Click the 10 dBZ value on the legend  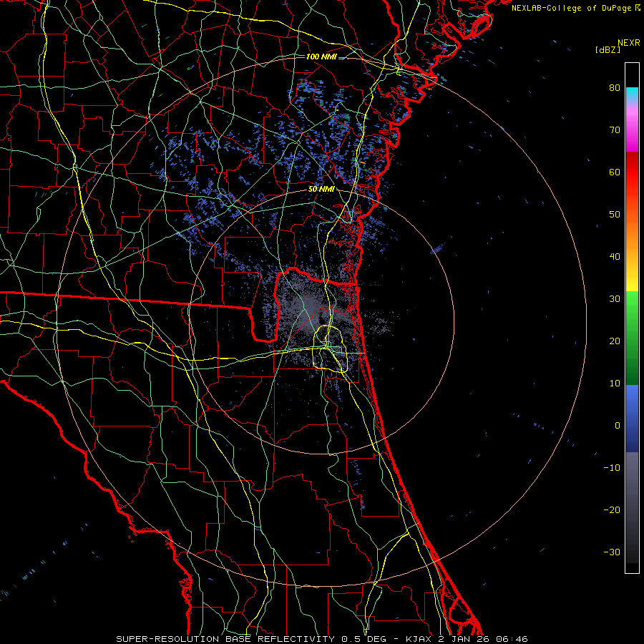[615, 384]
